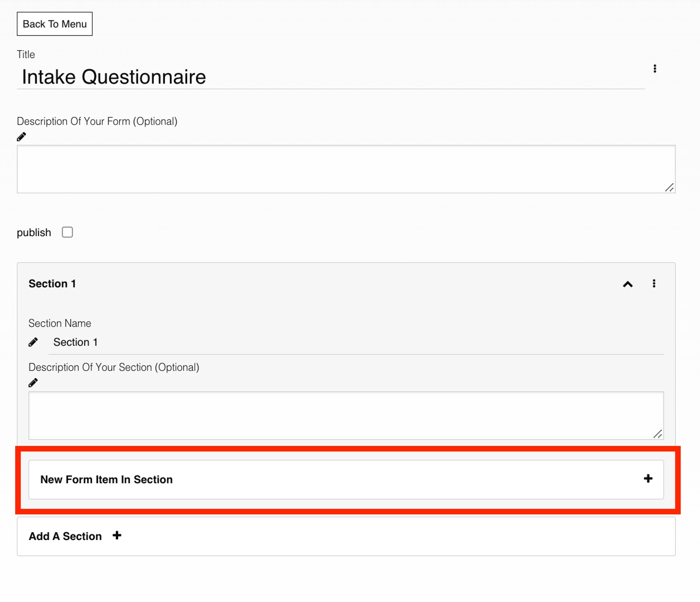This screenshot has height=602, width=700.
Task: Click the Section 1 header title
Action: pyautogui.click(x=52, y=284)
